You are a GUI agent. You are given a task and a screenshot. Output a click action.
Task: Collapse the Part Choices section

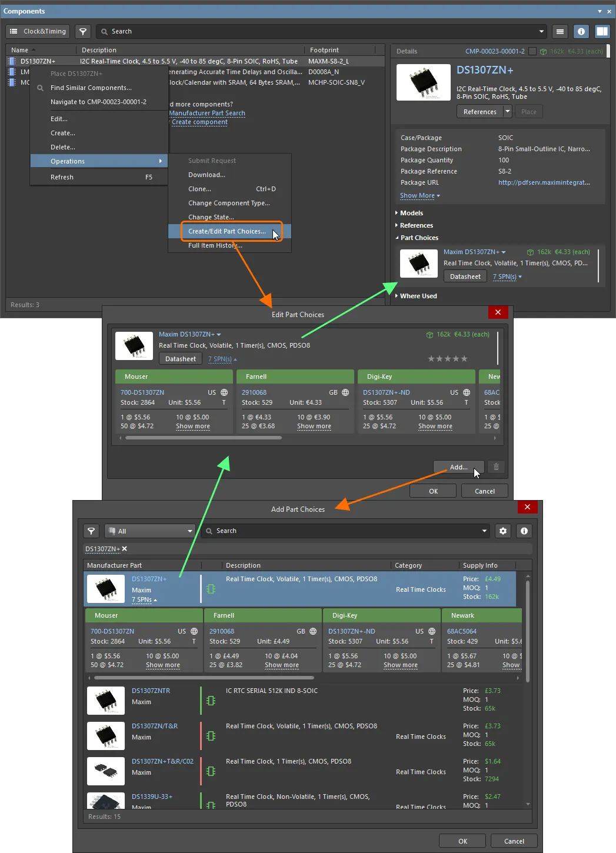[x=397, y=238]
